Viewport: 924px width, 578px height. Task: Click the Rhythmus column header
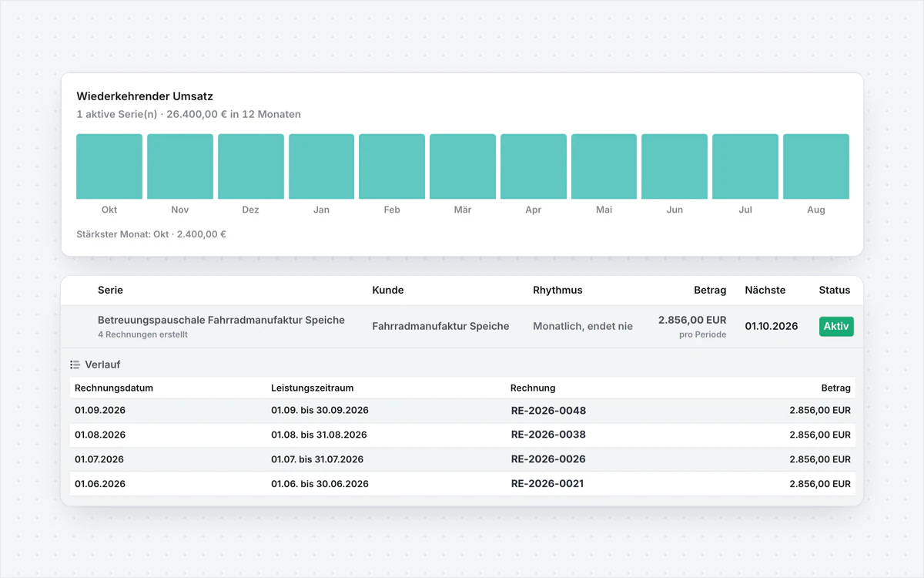pyautogui.click(x=557, y=291)
